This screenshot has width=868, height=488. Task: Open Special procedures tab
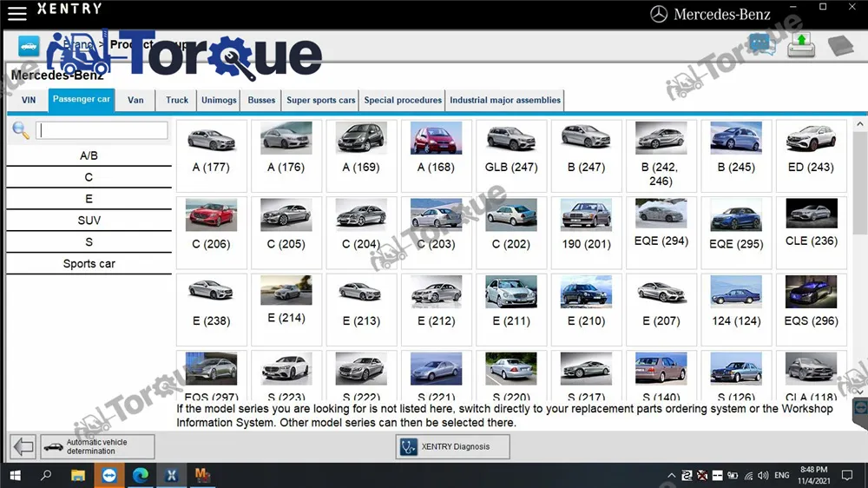tap(403, 100)
